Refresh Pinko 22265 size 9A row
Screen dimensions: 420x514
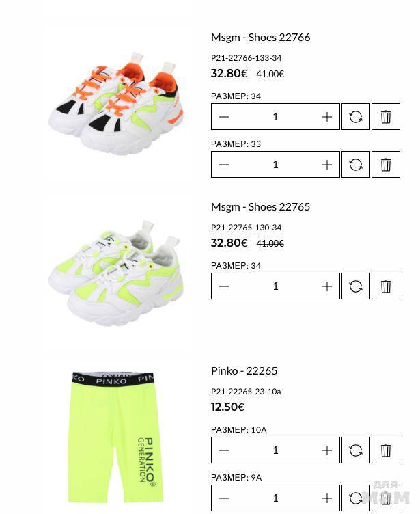click(x=355, y=498)
